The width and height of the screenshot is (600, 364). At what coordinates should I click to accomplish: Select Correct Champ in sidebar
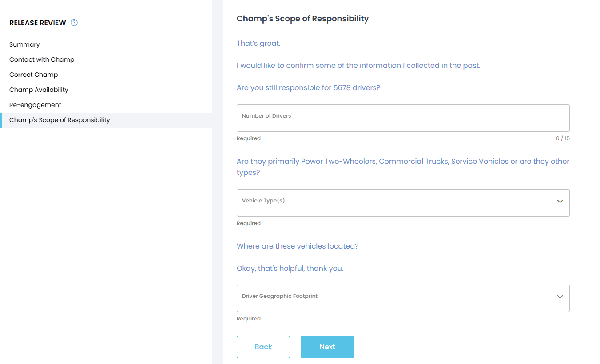(x=34, y=75)
